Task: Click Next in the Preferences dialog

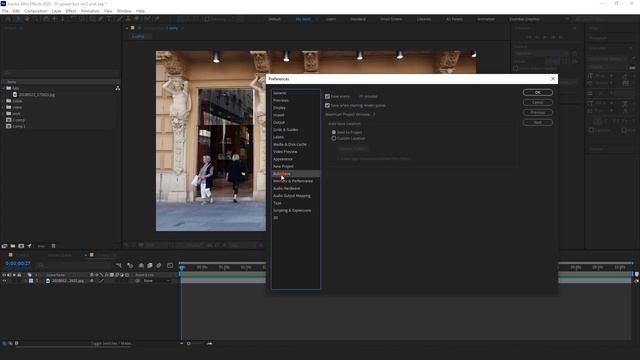Action: click(x=538, y=122)
